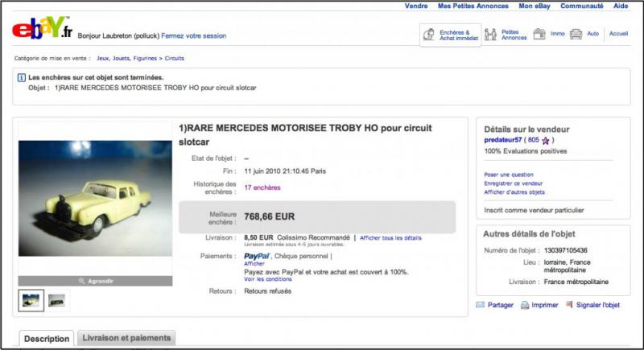Click the seller's purple feedback star icon

[x=546, y=141]
